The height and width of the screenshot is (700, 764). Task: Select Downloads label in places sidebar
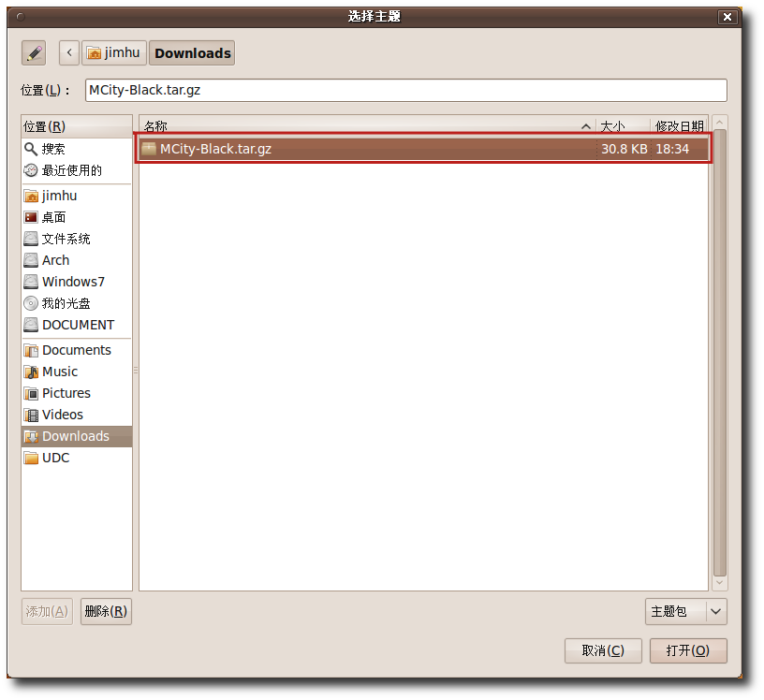[x=76, y=436]
